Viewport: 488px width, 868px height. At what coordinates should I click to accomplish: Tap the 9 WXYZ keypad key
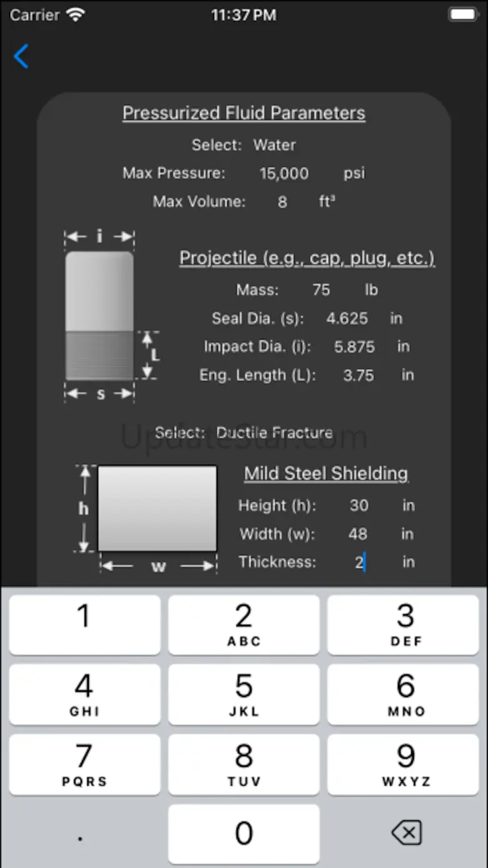(x=406, y=764)
